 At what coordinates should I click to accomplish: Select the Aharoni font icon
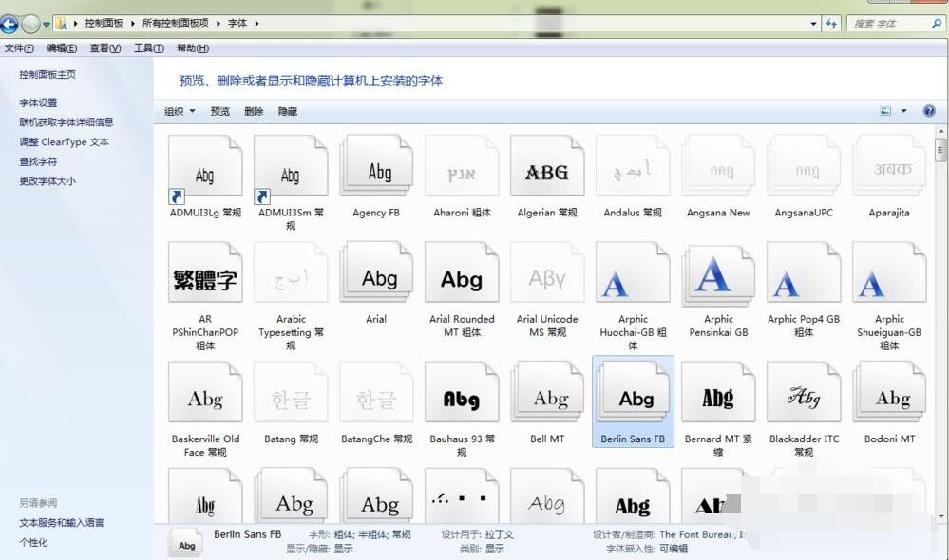[x=462, y=166]
